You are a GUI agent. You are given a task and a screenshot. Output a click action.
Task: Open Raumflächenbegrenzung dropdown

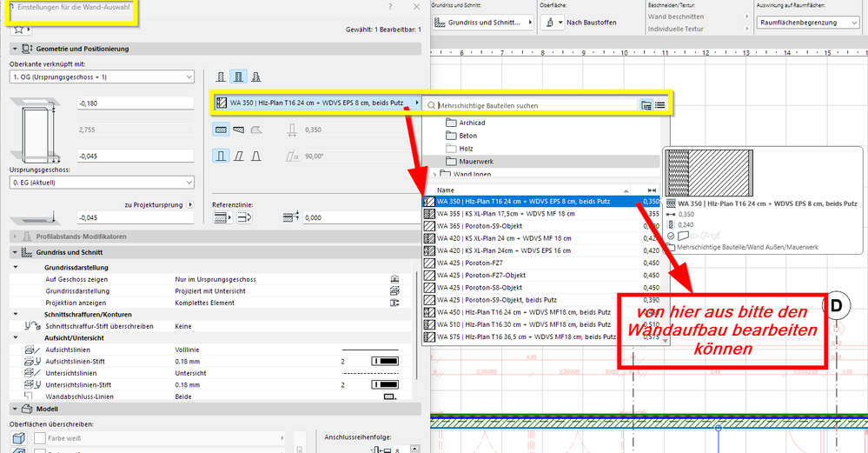(x=808, y=23)
